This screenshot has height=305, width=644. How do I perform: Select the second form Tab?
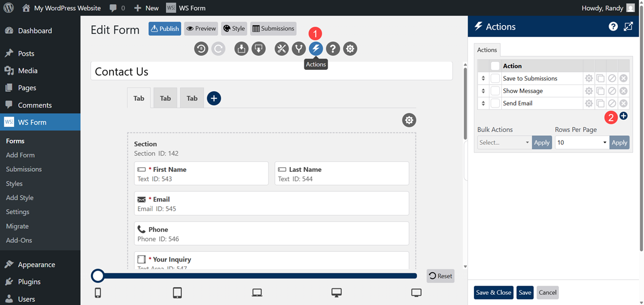pos(165,98)
